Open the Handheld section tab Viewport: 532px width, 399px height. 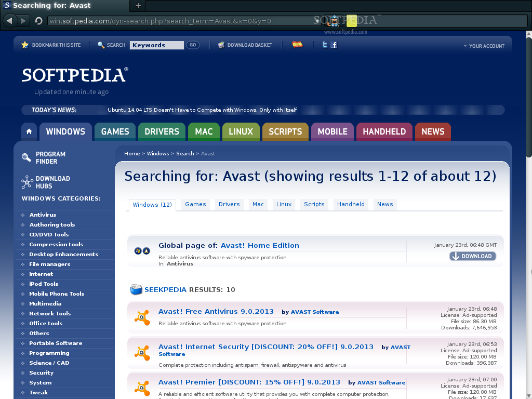(x=384, y=131)
